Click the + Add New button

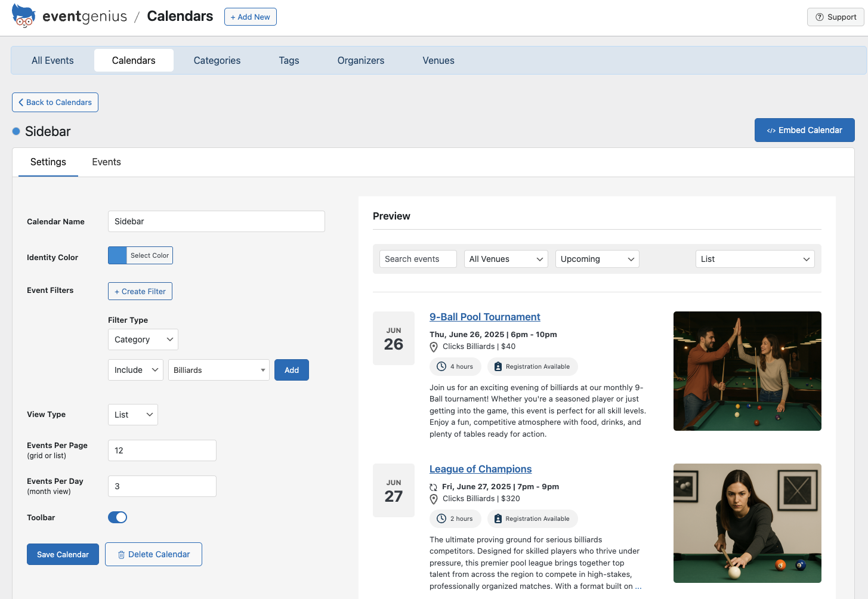tap(251, 17)
